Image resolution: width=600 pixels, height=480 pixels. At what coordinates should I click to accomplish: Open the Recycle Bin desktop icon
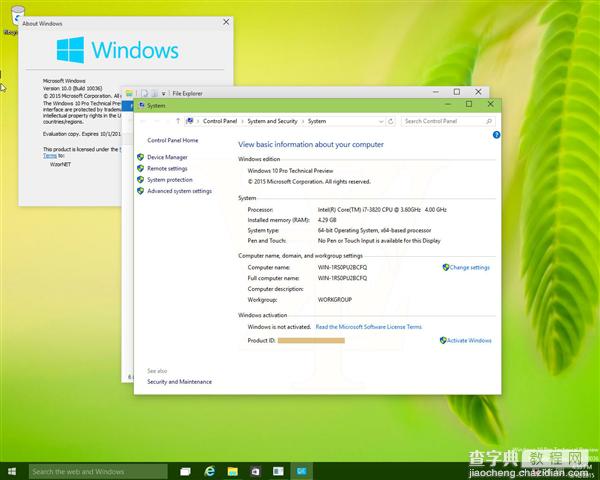pyautogui.click(x=16, y=16)
